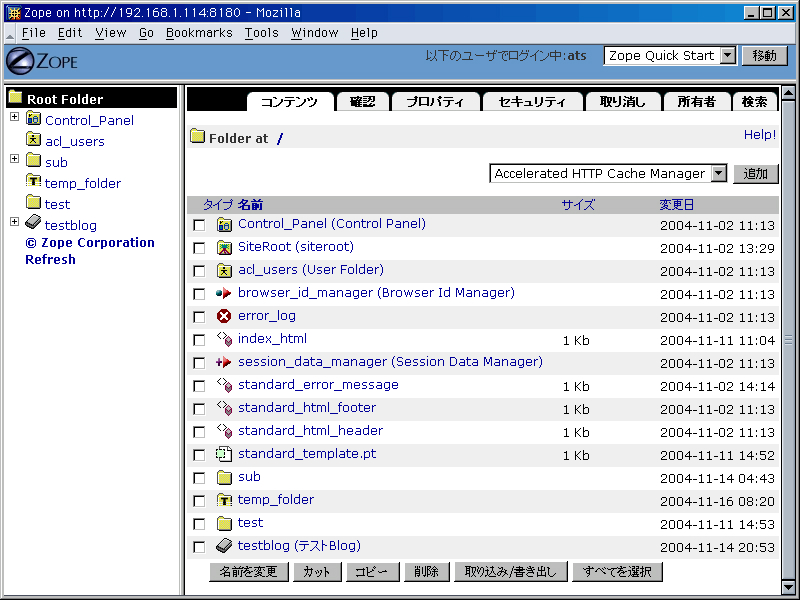Open the Tools menu
Image resolution: width=800 pixels, height=600 pixels.
click(261, 33)
